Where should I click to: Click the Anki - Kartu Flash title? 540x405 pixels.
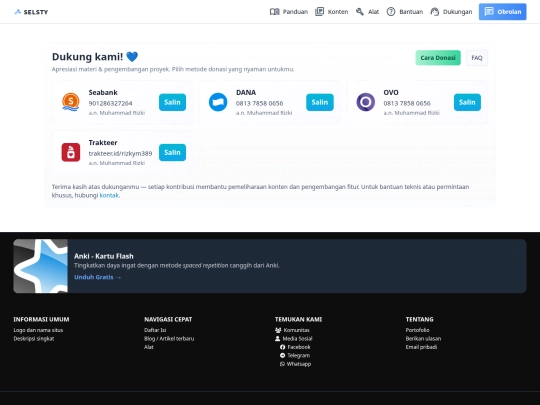pos(104,256)
